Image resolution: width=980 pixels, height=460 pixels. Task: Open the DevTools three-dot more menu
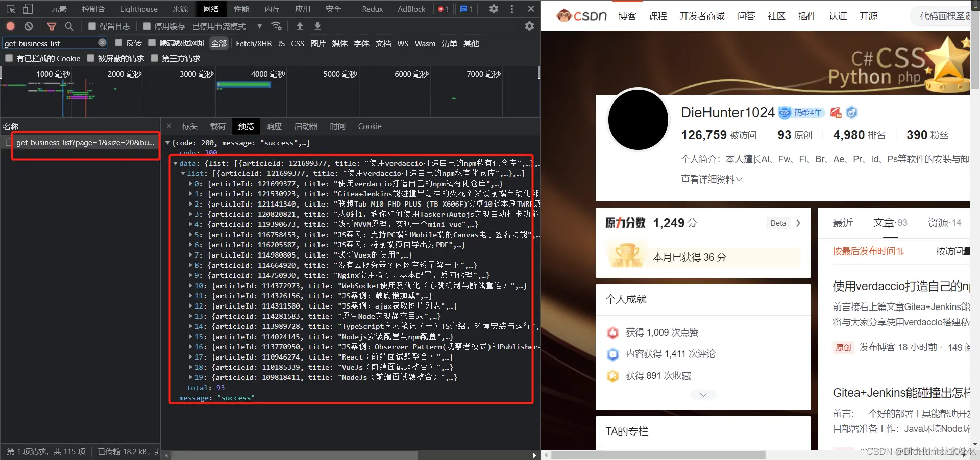pyautogui.click(x=512, y=9)
